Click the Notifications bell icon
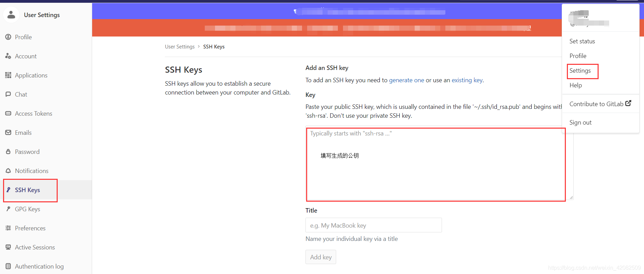This screenshot has height=274, width=644. click(8, 171)
